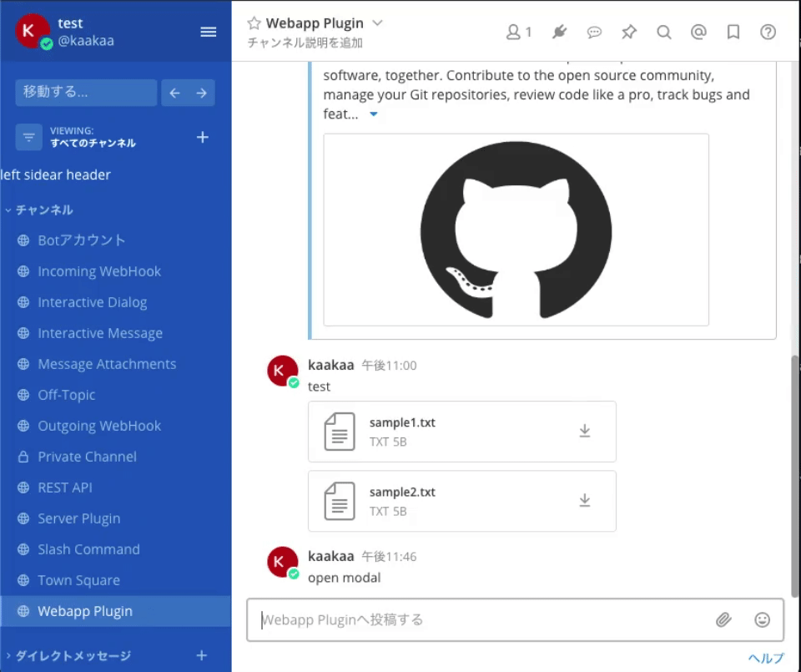Click the 午後11:00 timestamp
The height and width of the screenshot is (672, 801).
click(x=390, y=366)
